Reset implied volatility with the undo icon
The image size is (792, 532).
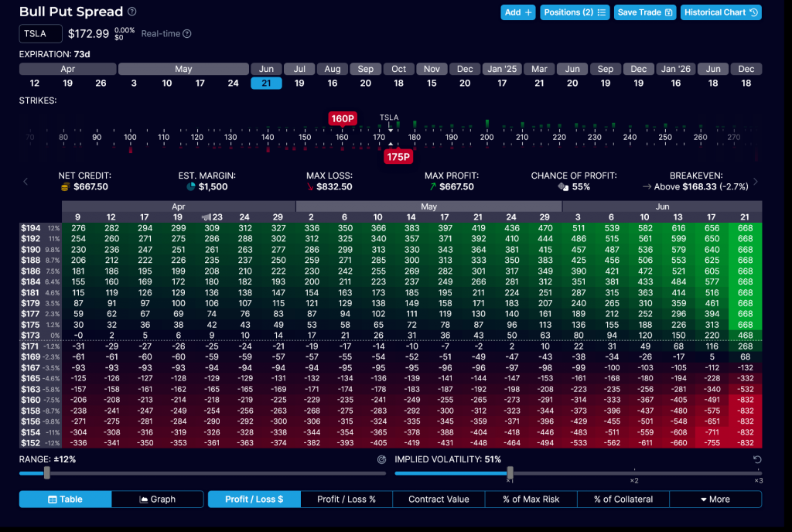(758, 459)
